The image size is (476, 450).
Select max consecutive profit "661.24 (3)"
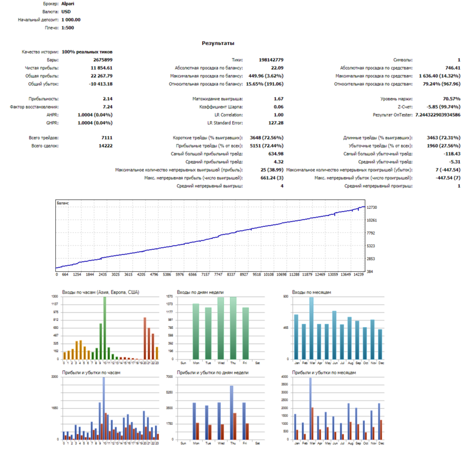pos(272,178)
